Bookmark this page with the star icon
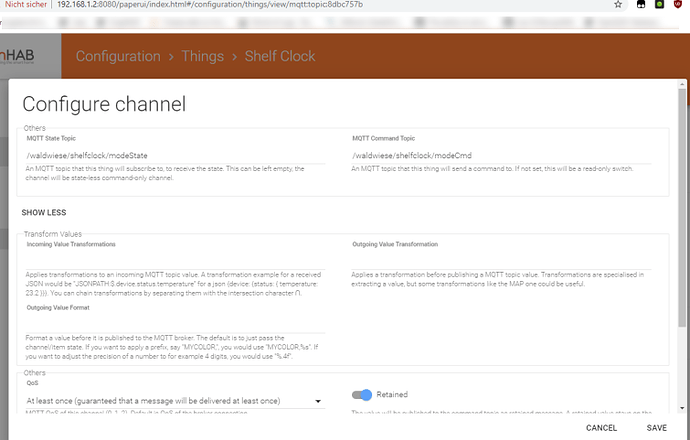This screenshot has width=690, height=440. pos(618,4)
